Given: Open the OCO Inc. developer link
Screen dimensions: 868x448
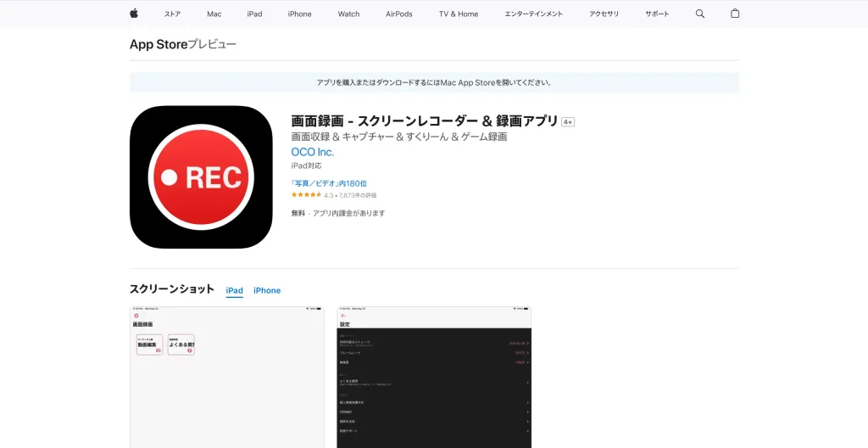Looking at the screenshot, I should click(313, 152).
